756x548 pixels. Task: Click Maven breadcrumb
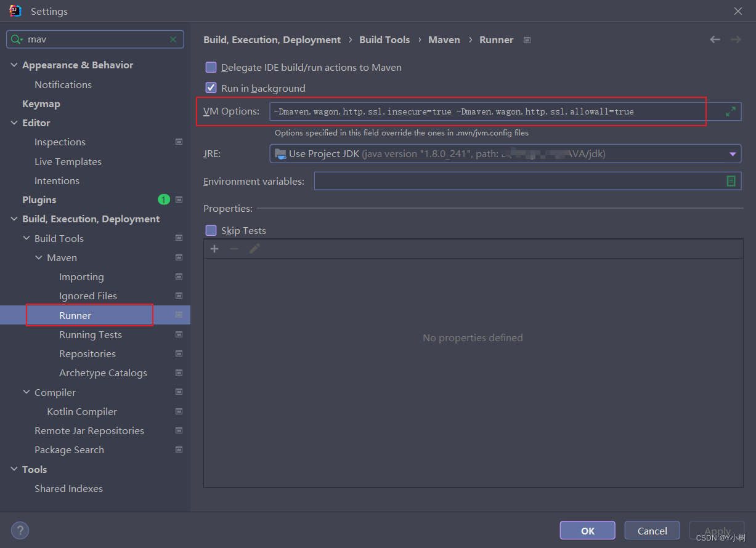tap(444, 39)
